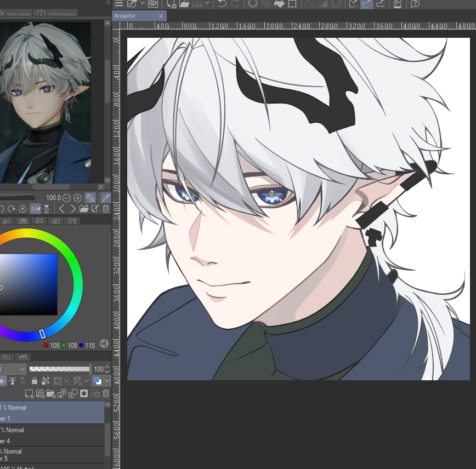Screen dimensions: 476x469
Task: Toggle set as draft layer
Action: pyautogui.click(x=24, y=380)
